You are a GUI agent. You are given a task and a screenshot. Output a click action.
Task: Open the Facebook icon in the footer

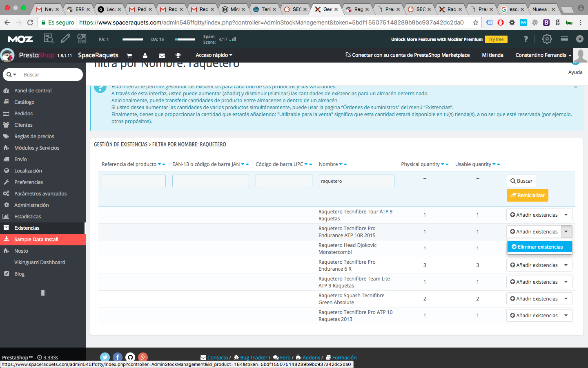click(118, 357)
